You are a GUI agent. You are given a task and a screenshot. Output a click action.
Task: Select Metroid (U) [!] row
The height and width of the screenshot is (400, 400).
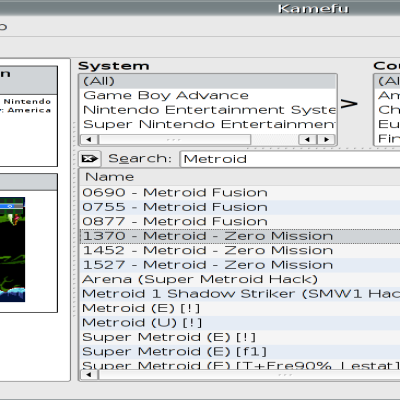pos(240,323)
